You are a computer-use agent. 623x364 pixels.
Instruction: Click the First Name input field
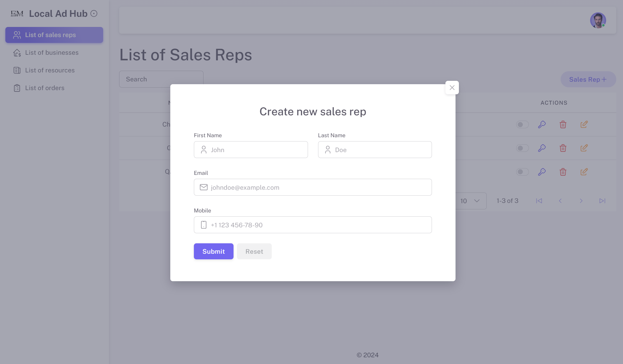(251, 150)
